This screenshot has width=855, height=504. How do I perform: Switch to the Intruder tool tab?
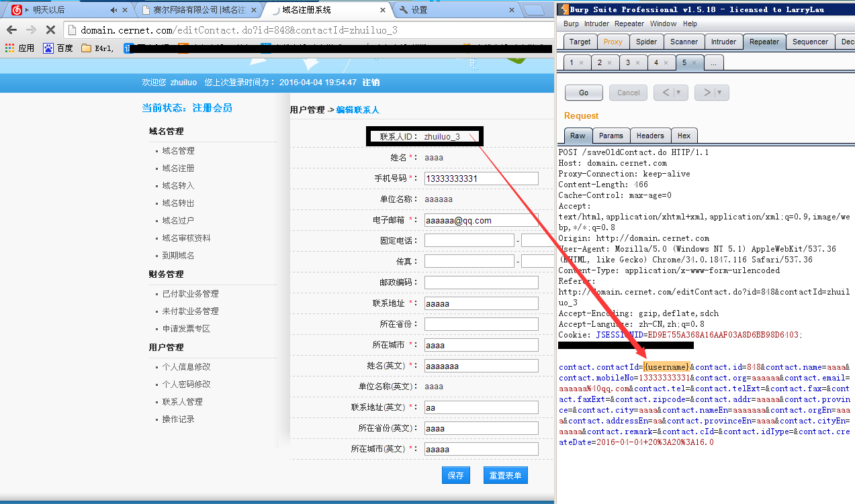723,42
